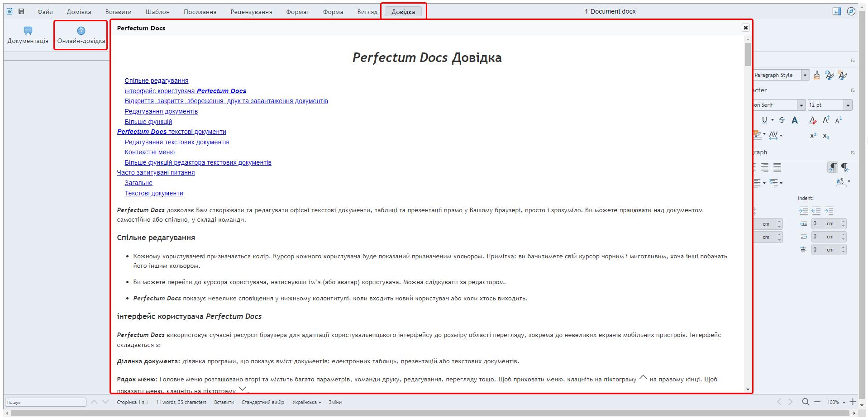This screenshot has height=418, width=868.
Task: Click the document icon in top-left corner
Action: click(x=10, y=11)
